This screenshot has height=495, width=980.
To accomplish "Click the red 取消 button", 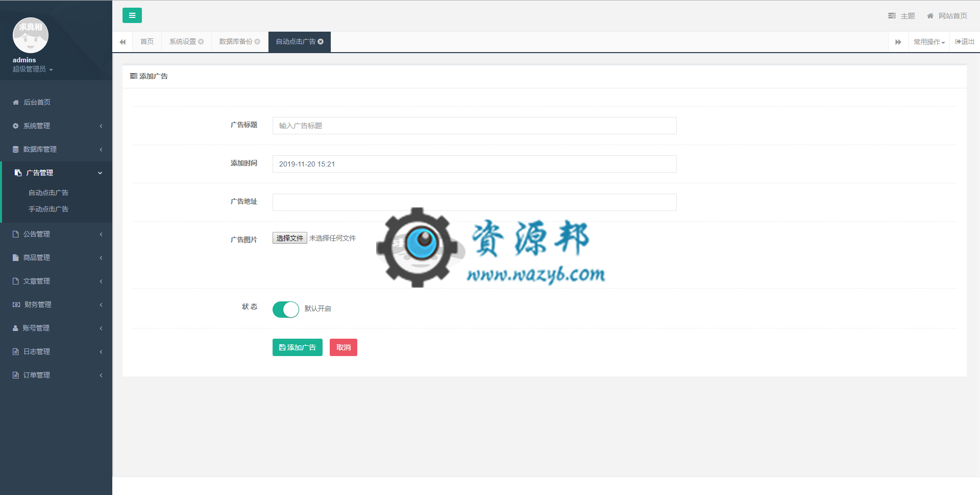I will tap(344, 347).
